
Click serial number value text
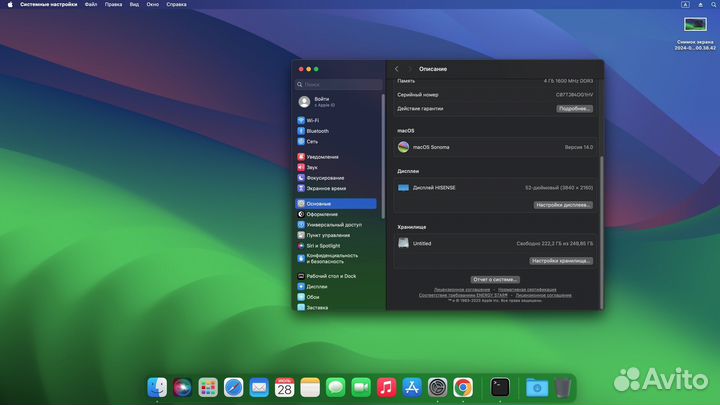pyautogui.click(x=574, y=95)
